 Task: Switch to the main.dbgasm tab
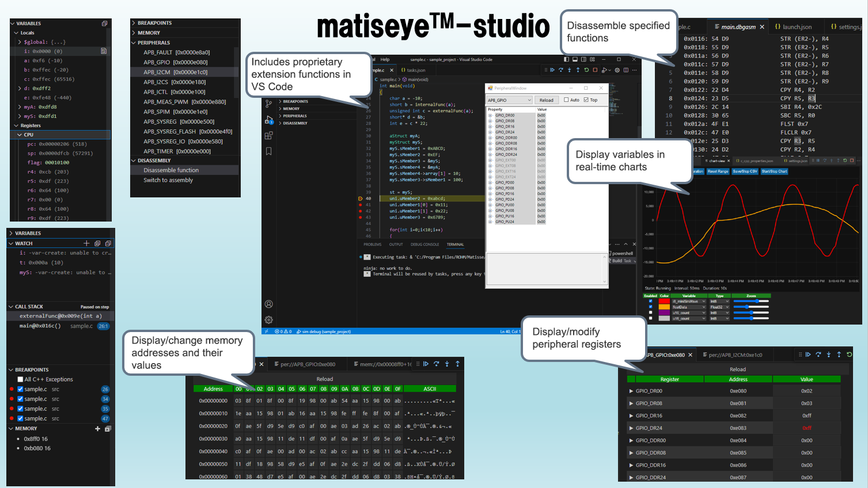738,27
